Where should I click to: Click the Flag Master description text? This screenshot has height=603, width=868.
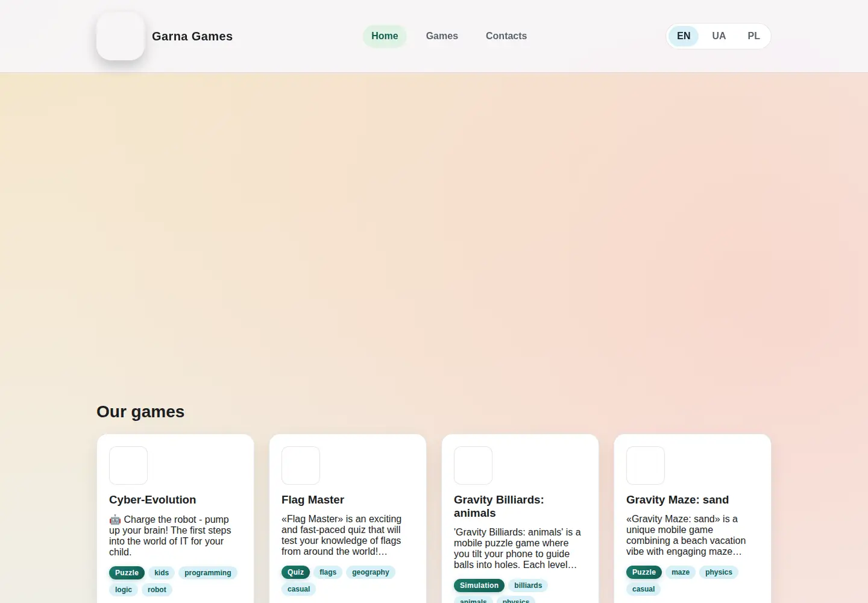pyautogui.click(x=341, y=535)
